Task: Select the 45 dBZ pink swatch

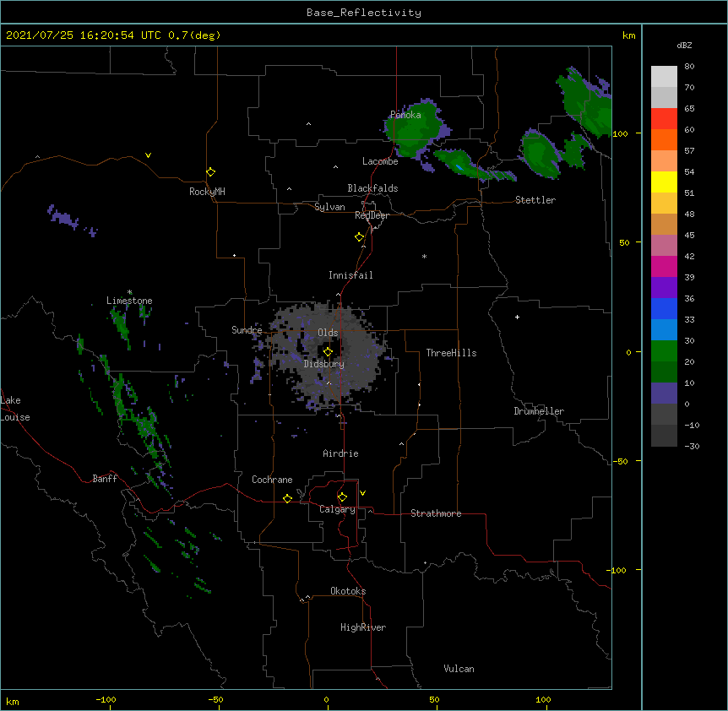Action: [x=664, y=245]
